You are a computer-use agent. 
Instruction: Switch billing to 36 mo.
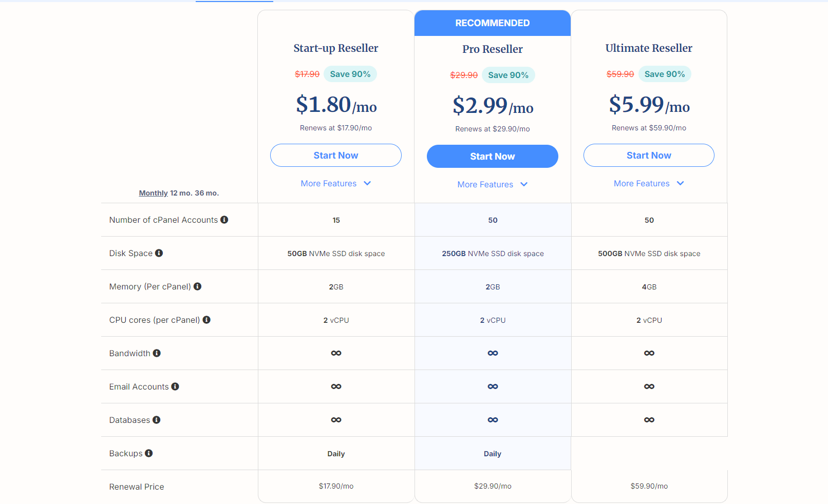(x=206, y=193)
